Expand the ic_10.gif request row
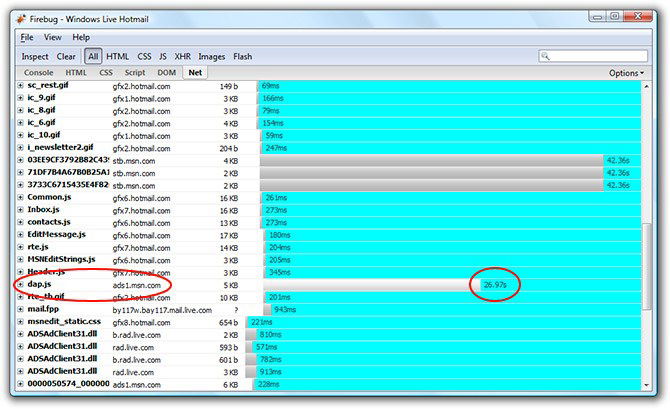 point(20,135)
